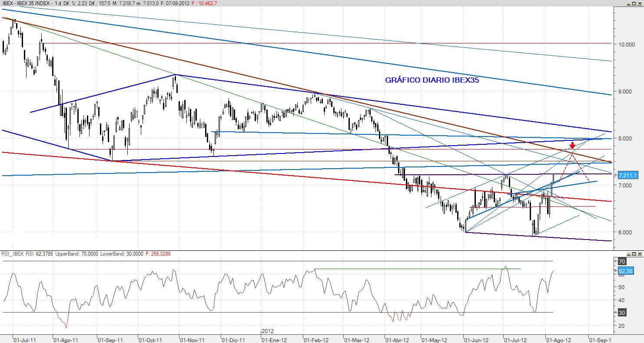
Task: Click the 2012 year marker on axis
Action: click(268, 331)
